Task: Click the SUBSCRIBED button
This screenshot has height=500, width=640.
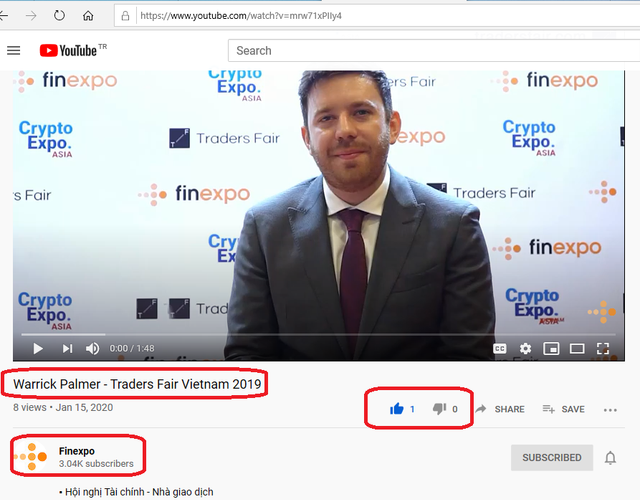Action: (x=552, y=458)
